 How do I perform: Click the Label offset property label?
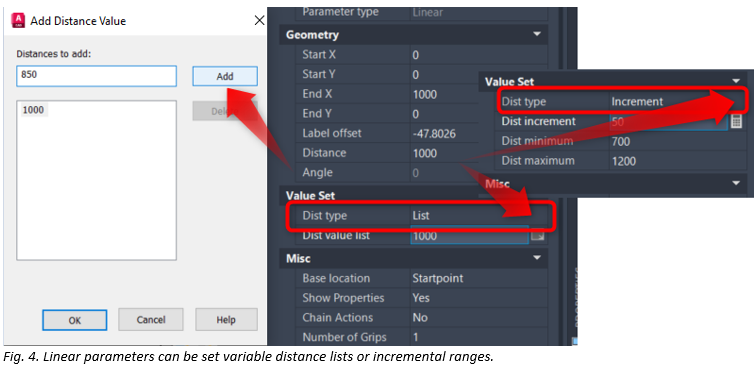tap(332, 133)
